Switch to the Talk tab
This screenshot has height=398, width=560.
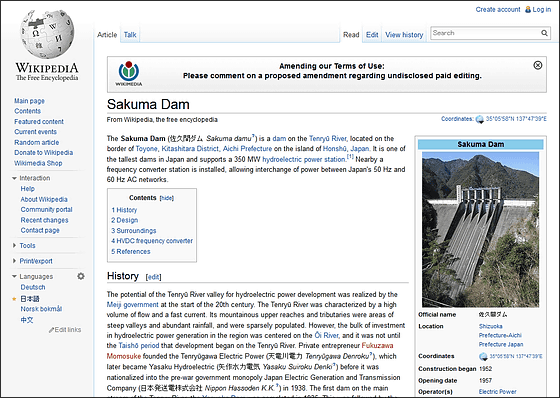[x=130, y=35]
